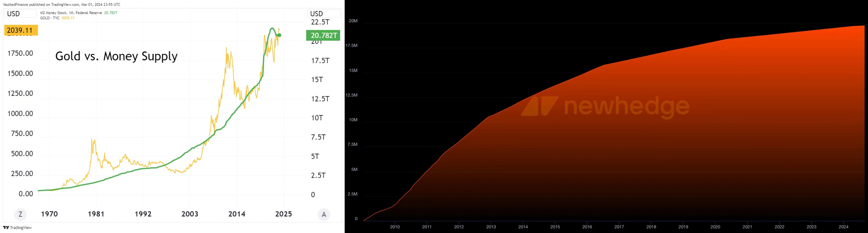Screen dimensions: 868x233
Task: Click the 20M label on newhedge axis
Action: 353,21
